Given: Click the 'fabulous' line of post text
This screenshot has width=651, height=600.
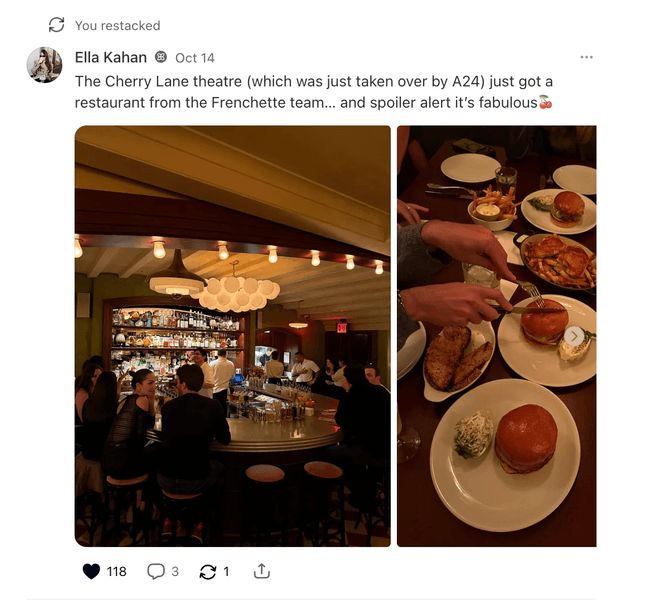Looking at the screenshot, I should tap(306, 103).
